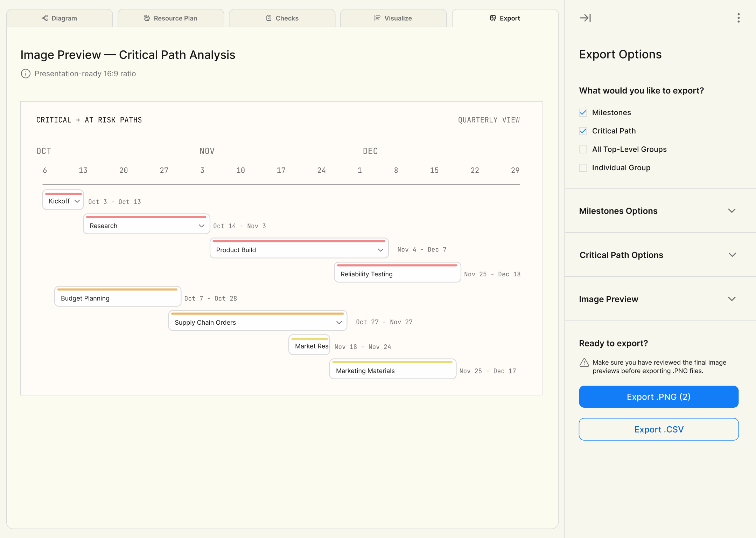Click the collapse sidebar arrow icon
756x538 pixels.
point(585,18)
